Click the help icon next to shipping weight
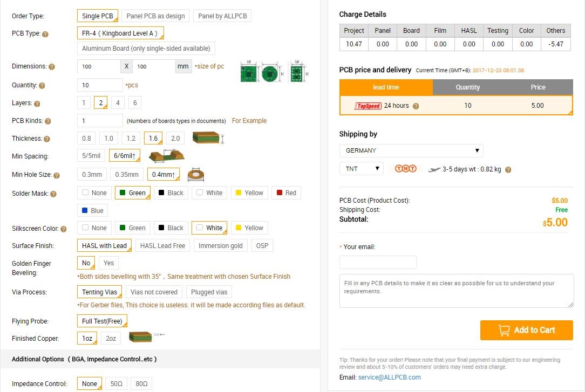The height and width of the screenshot is (392, 585). point(508,169)
